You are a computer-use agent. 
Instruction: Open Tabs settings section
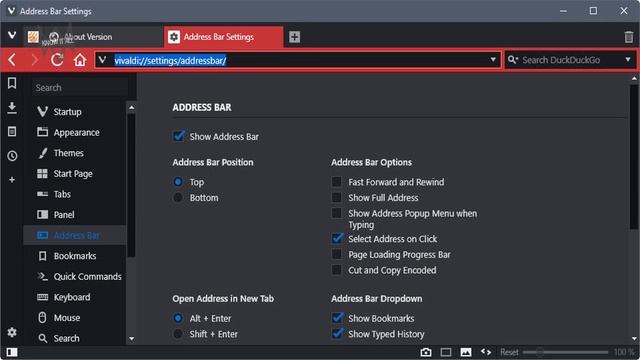click(x=75, y=194)
